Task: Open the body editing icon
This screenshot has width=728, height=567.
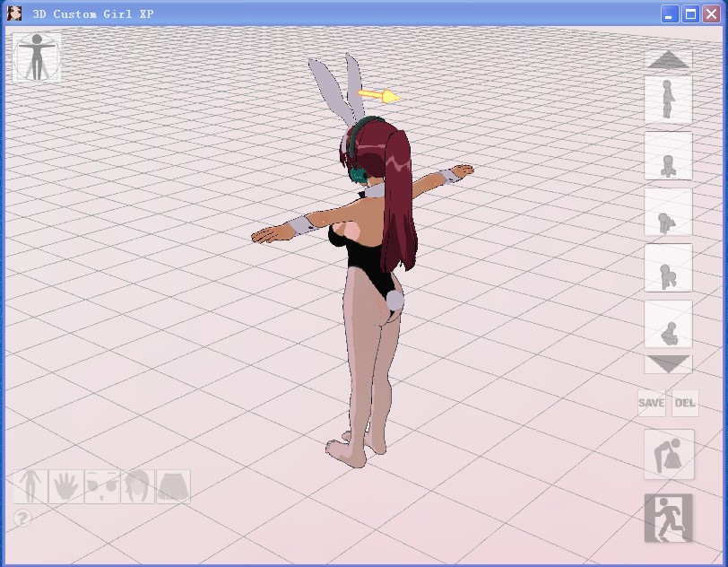Action: pyautogui.click(x=30, y=486)
